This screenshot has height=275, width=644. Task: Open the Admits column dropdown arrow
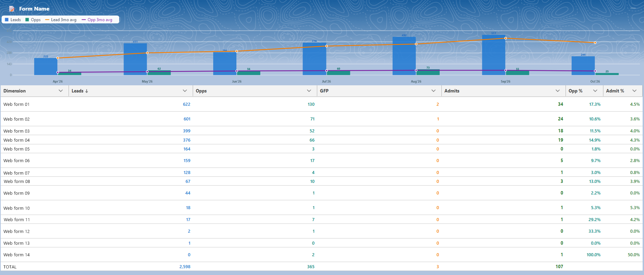pyautogui.click(x=558, y=91)
